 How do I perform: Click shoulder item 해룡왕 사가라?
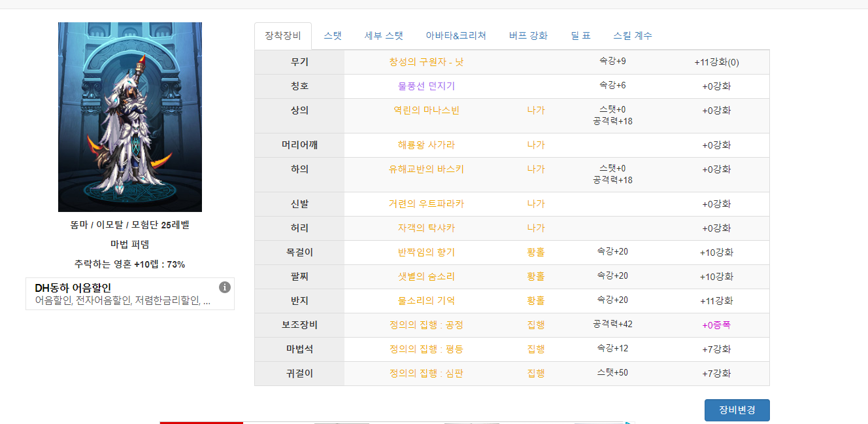coord(426,145)
